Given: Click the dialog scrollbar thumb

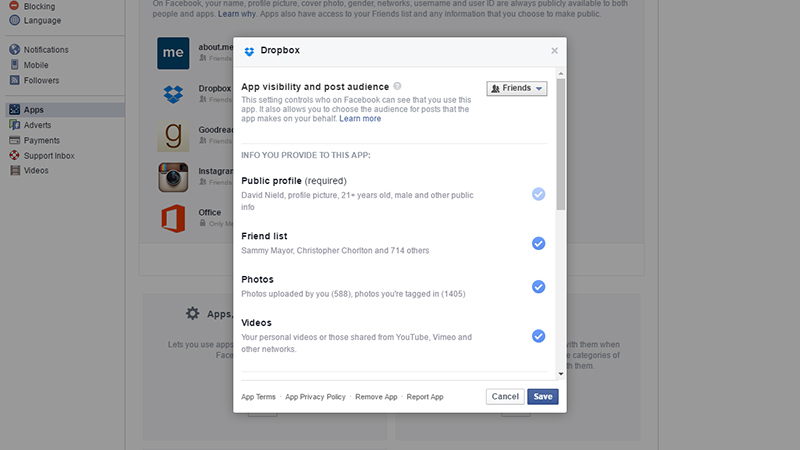Looking at the screenshot, I should click(561, 144).
